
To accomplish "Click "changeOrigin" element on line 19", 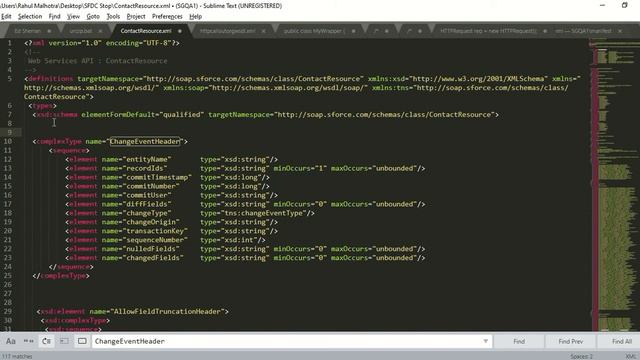I will pyautogui.click(x=151, y=222).
